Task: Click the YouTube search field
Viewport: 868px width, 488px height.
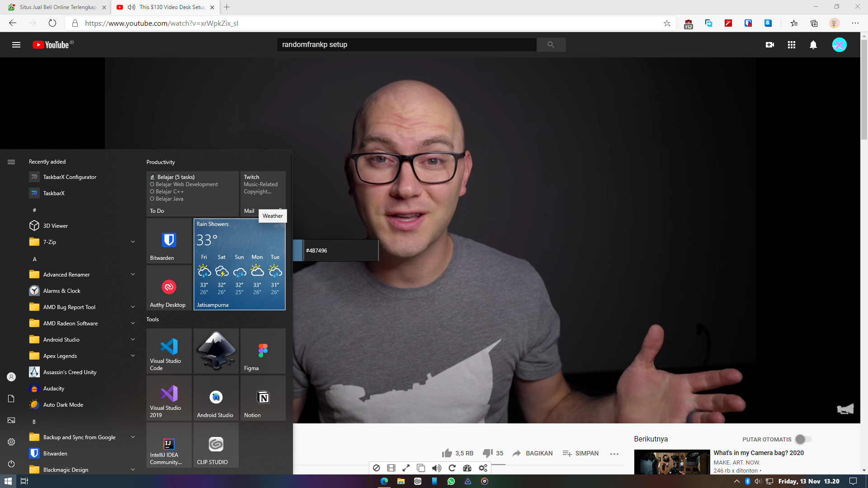Action: (406, 45)
